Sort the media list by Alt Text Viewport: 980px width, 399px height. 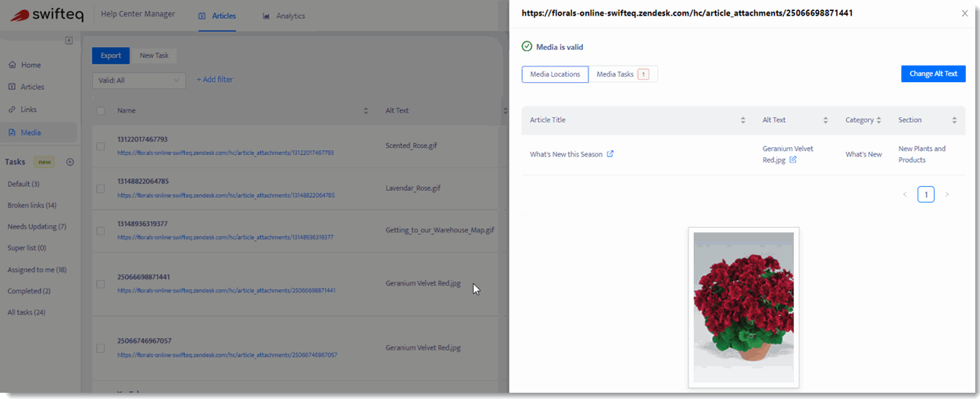pyautogui.click(x=505, y=111)
